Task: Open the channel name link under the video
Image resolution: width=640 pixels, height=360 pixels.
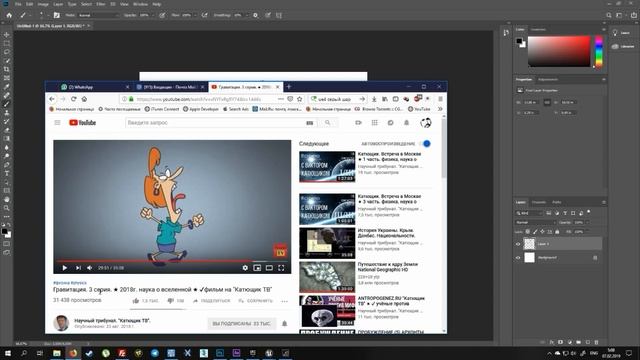Action: pyautogui.click(x=112, y=320)
